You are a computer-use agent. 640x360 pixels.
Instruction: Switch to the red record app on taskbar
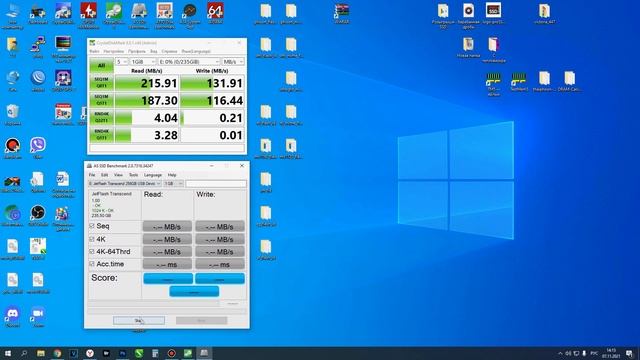(171, 353)
